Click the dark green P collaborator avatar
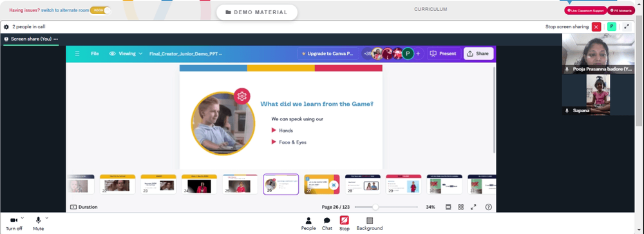644x234 pixels. click(408, 54)
